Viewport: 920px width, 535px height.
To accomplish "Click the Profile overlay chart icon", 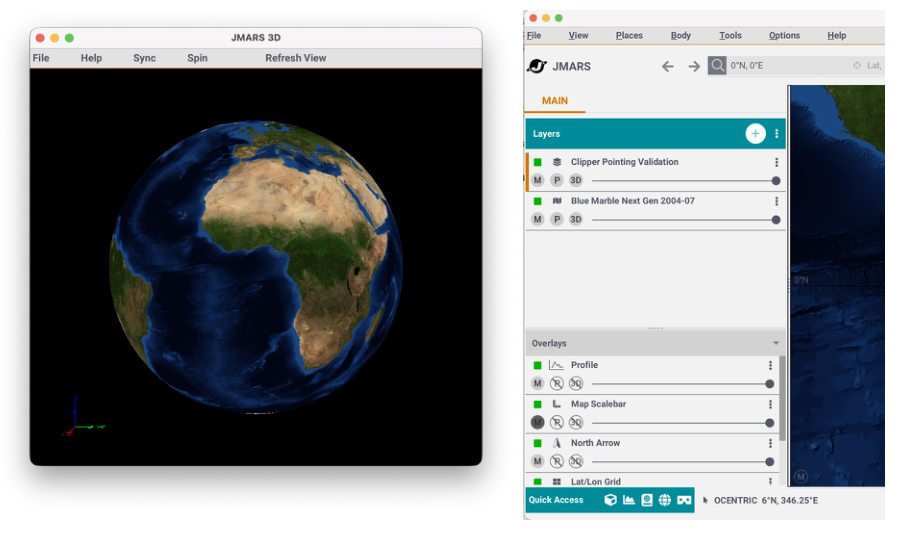I will pos(556,365).
